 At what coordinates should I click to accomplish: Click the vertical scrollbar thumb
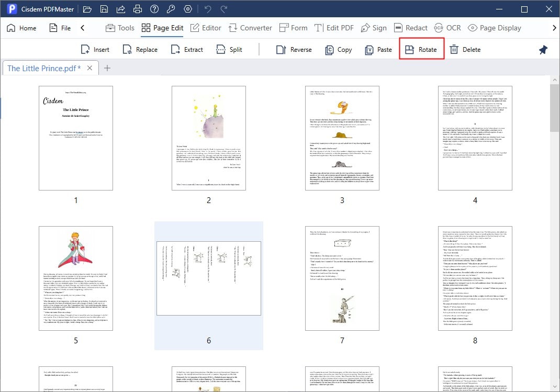[x=555, y=108]
